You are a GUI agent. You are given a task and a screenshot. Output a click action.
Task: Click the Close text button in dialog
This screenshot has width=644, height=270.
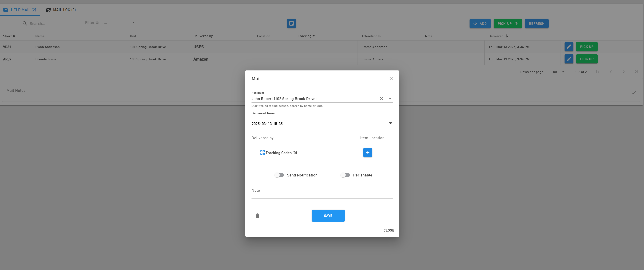(x=389, y=231)
